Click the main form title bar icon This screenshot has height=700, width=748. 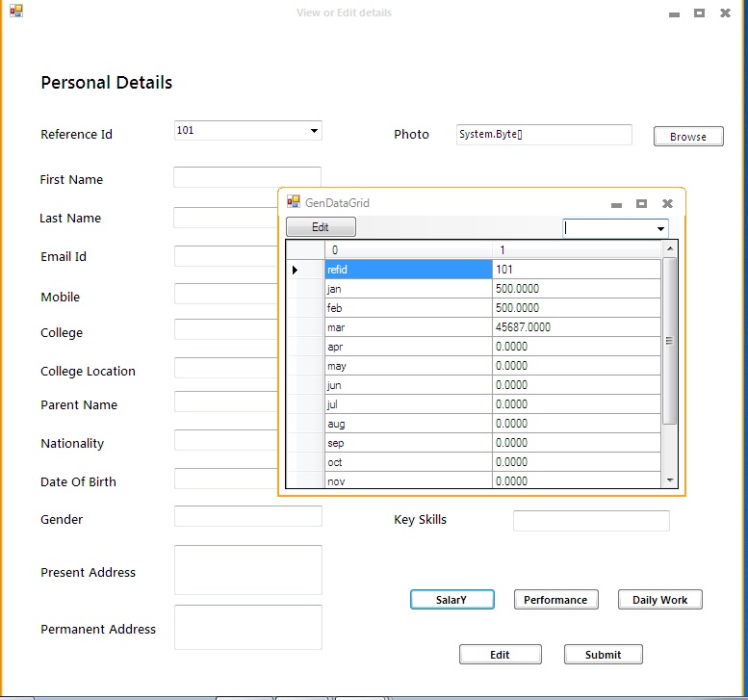pos(16,11)
